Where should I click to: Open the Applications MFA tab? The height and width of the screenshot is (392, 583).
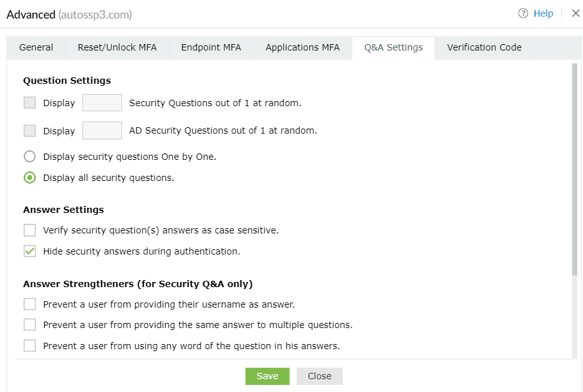pyautogui.click(x=302, y=47)
